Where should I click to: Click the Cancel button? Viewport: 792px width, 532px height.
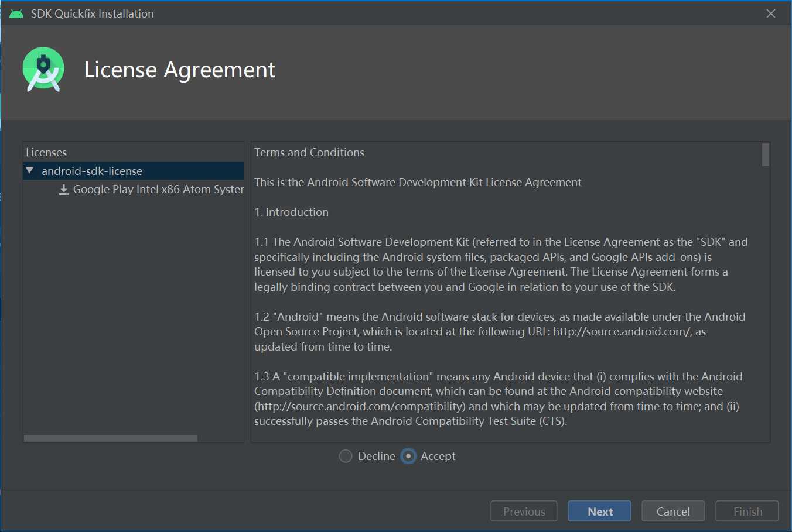tap(673, 511)
